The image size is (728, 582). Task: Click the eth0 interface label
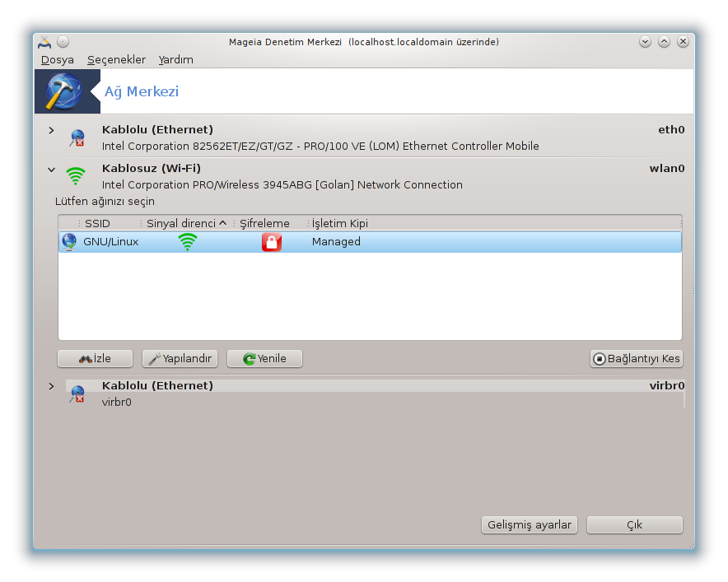[671, 130]
